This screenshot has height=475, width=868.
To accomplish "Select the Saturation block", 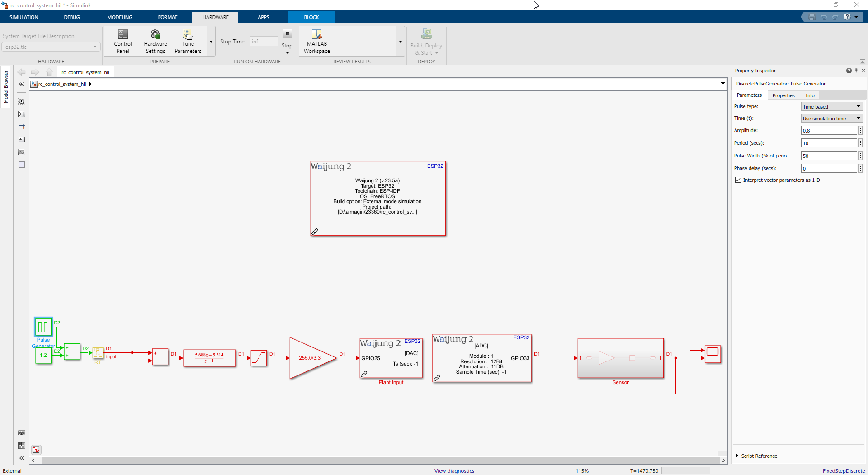I will [x=259, y=358].
